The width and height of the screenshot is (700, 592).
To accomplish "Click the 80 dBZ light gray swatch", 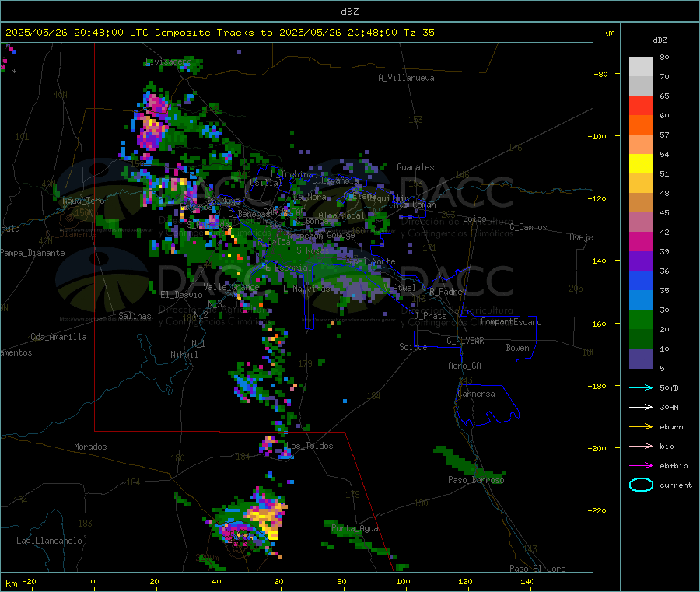I will (641, 67).
